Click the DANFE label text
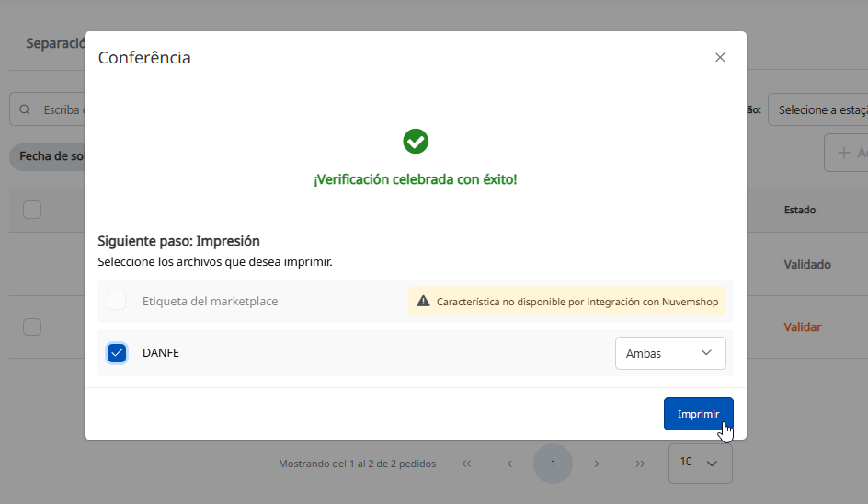 (161, 353)
